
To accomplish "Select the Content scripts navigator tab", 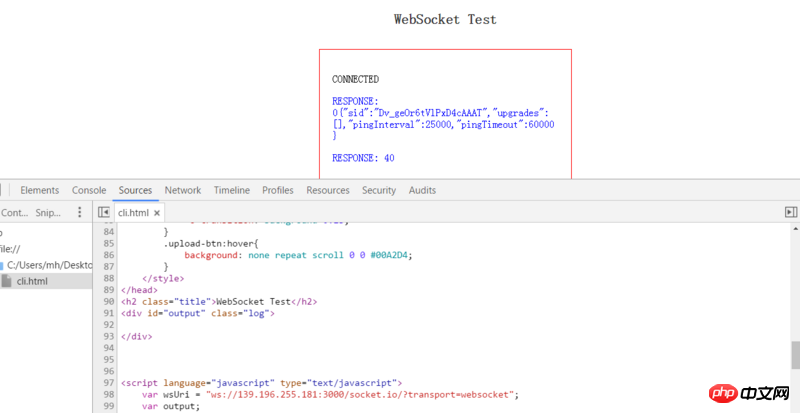I will coord(14,212).
